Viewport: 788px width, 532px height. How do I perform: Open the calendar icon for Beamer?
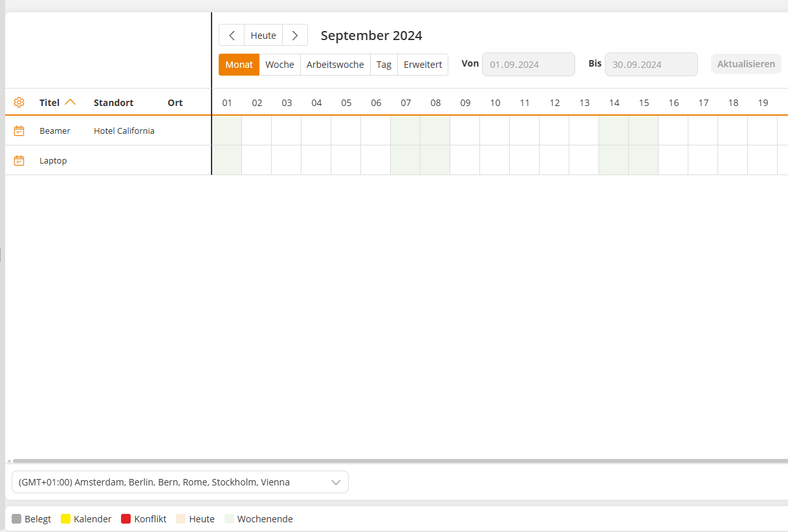(19, 131)
